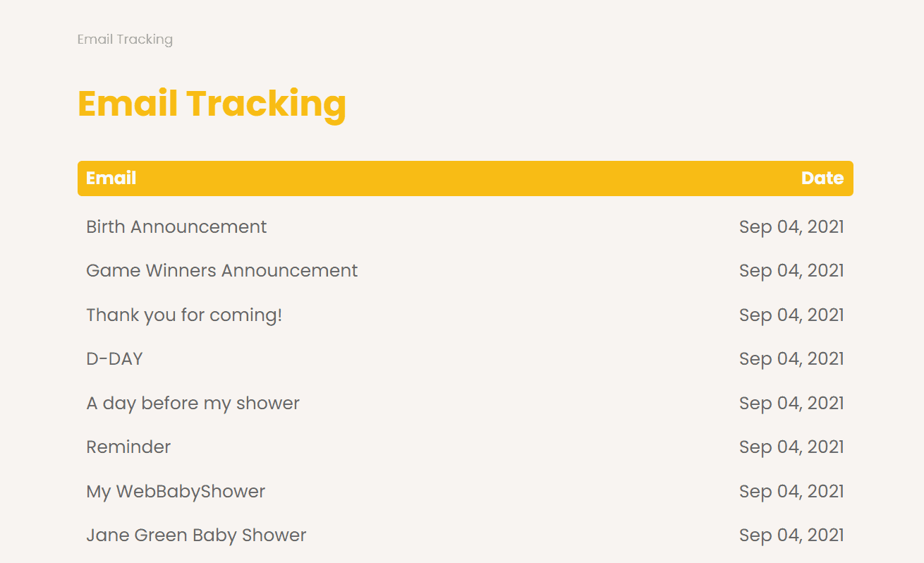Click the date for Jane Green Baby Shower
This screenshot has height=563, width=924.
coord(791,535)
